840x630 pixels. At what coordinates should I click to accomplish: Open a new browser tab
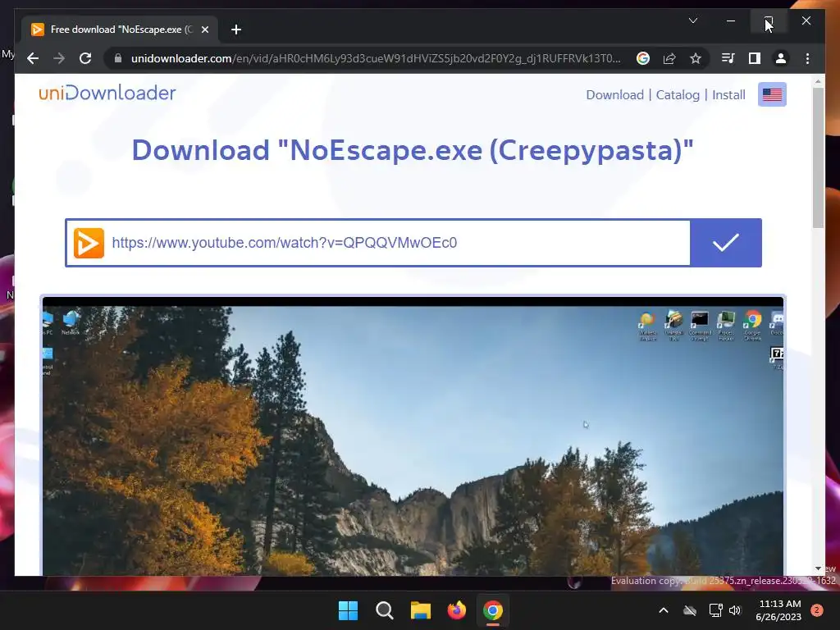pos(236,30)
